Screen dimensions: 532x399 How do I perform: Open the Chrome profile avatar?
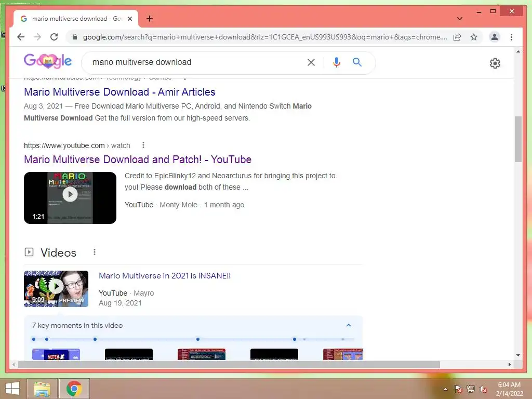tap(495, 37)
